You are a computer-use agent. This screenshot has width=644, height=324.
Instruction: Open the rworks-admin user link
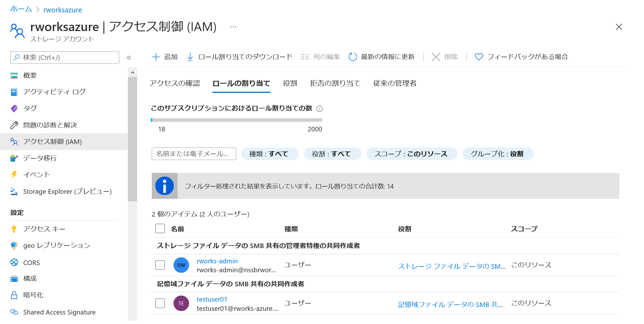coord(217,261)
